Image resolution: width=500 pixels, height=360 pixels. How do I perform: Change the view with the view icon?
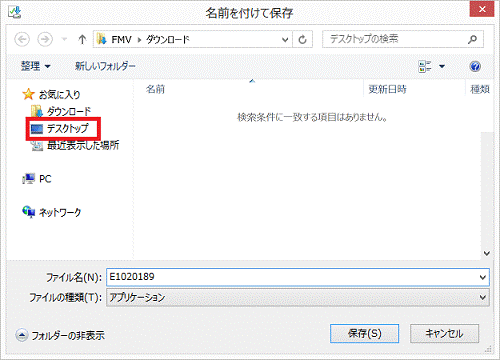[425, 66]
